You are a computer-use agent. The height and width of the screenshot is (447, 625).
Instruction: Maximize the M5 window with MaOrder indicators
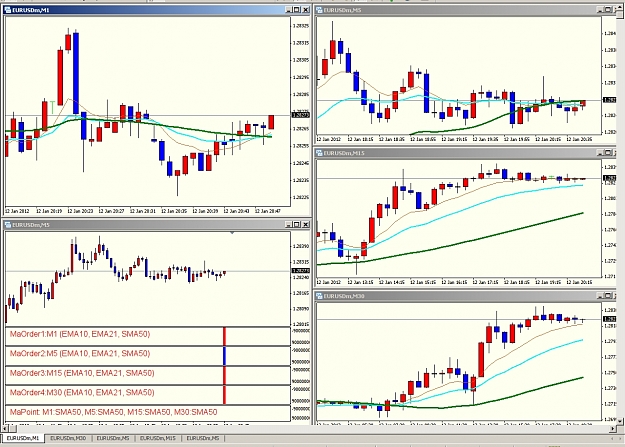point(297,225)
